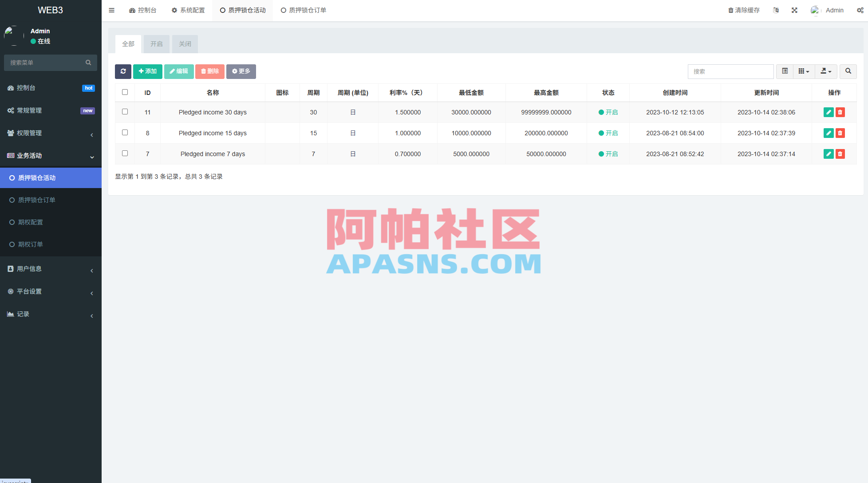Edit the Pledged income 15 days row
The height and width of the screenshot is (483, 868).
pos(828,133)
